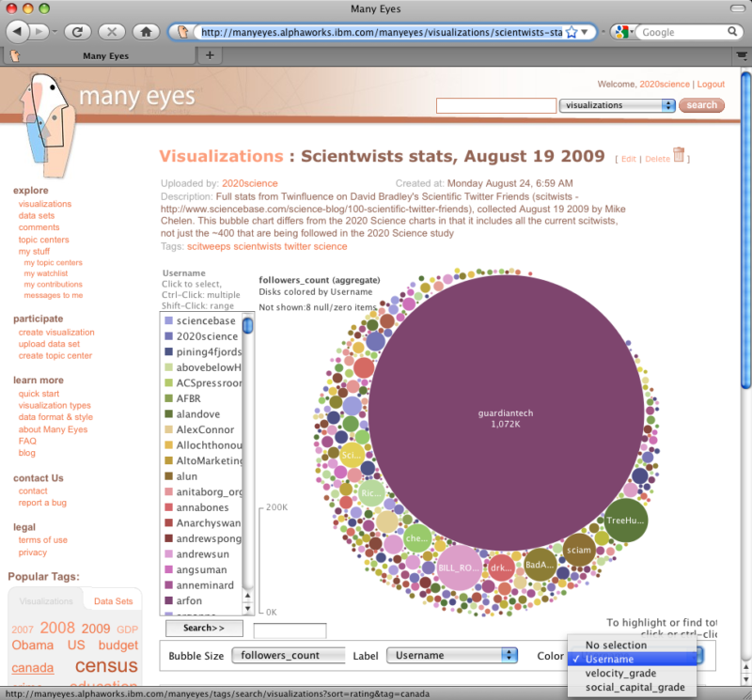Click the browser Forward arrow
Image resolution: width=752 pixels, height=700 pixels.
(x=39, y=32)
